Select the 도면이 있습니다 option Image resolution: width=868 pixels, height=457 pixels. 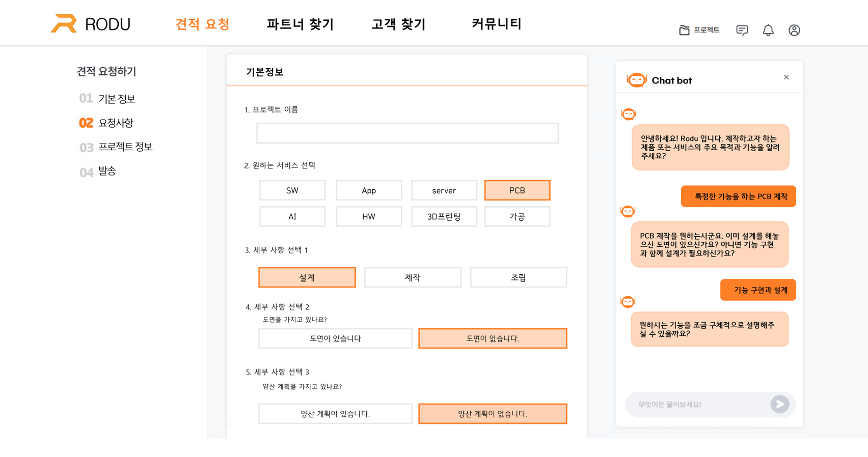(335, 338)
